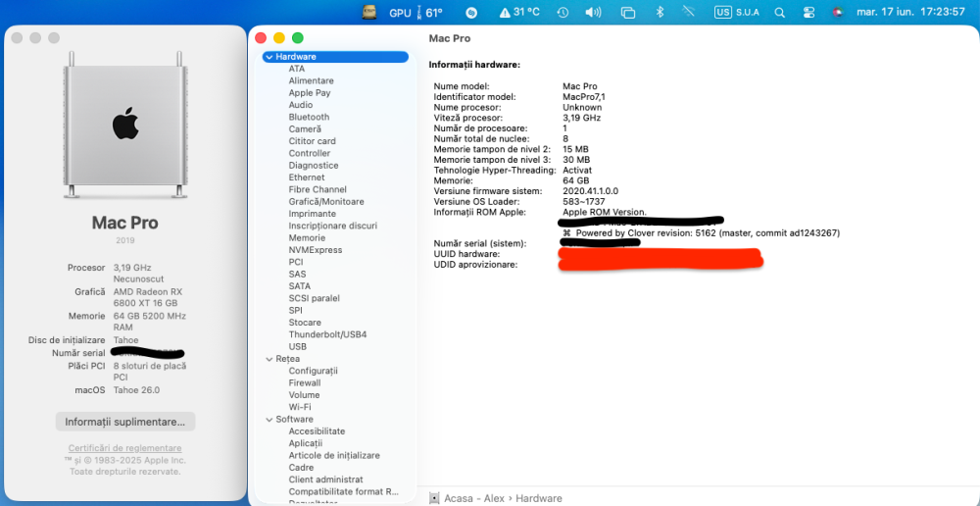980x506 pixels.
Task: Select NVMExpress in sidebar
Action: [x=316, y=250]
